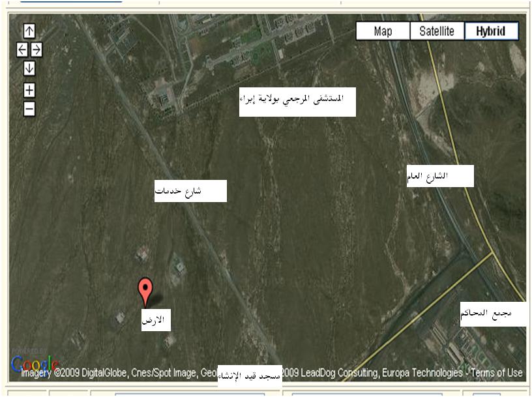Screen dimensions: 532x397
Task: Pan the map right with the arrow
Action: tap(37, 50)
